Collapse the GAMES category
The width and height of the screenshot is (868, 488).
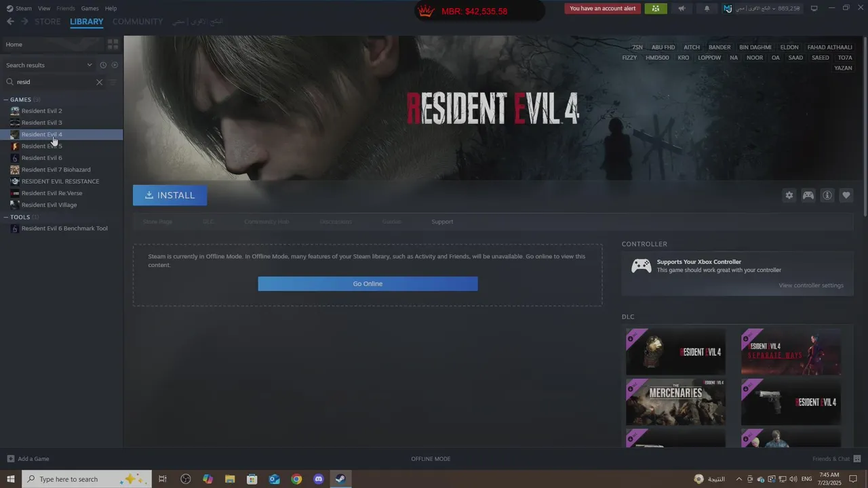(x=6, y=100)
